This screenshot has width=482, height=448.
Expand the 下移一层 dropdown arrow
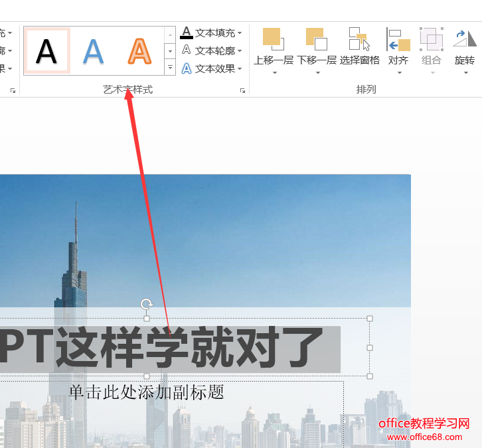(x=318, y=73)
